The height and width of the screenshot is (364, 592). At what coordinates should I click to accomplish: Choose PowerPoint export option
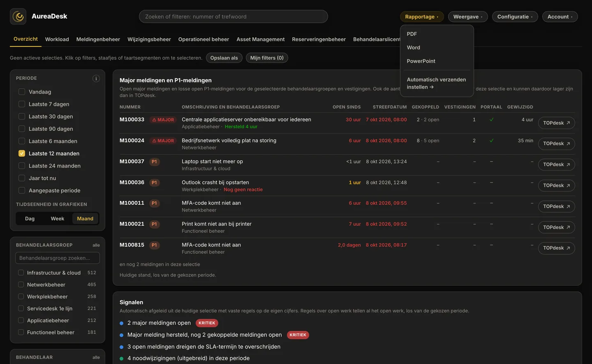click(437, 61)
